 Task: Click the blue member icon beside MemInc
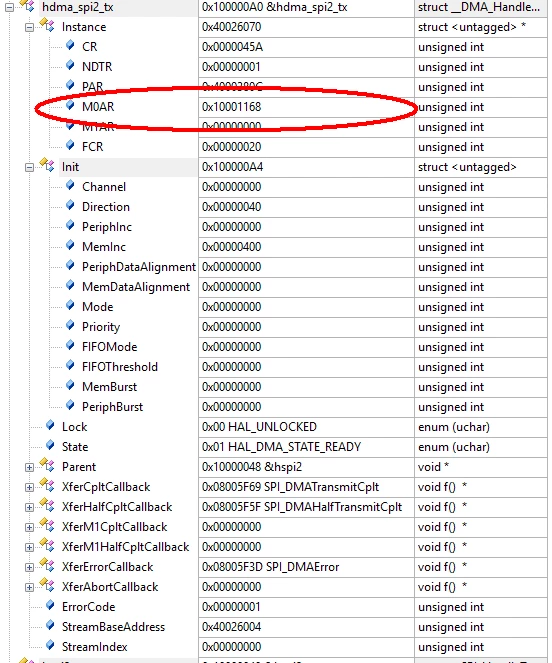click(x=70, y=245)
